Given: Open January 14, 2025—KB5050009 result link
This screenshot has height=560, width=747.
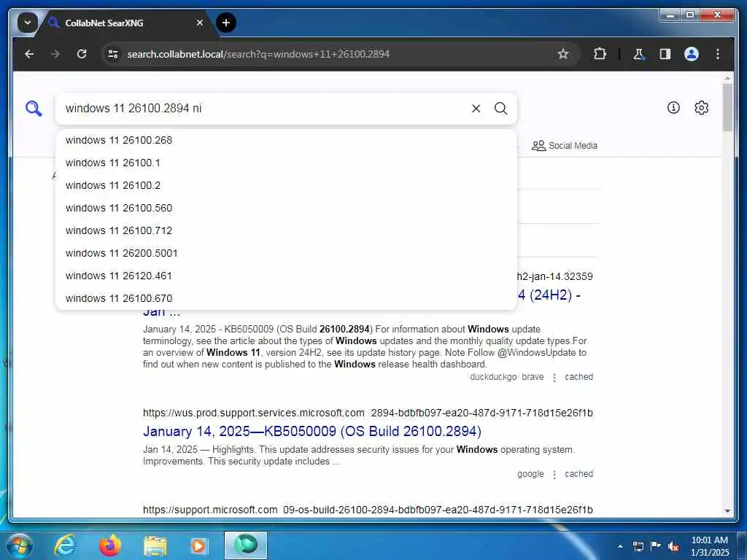Looking at the screenshot, I should coord(312,432).
